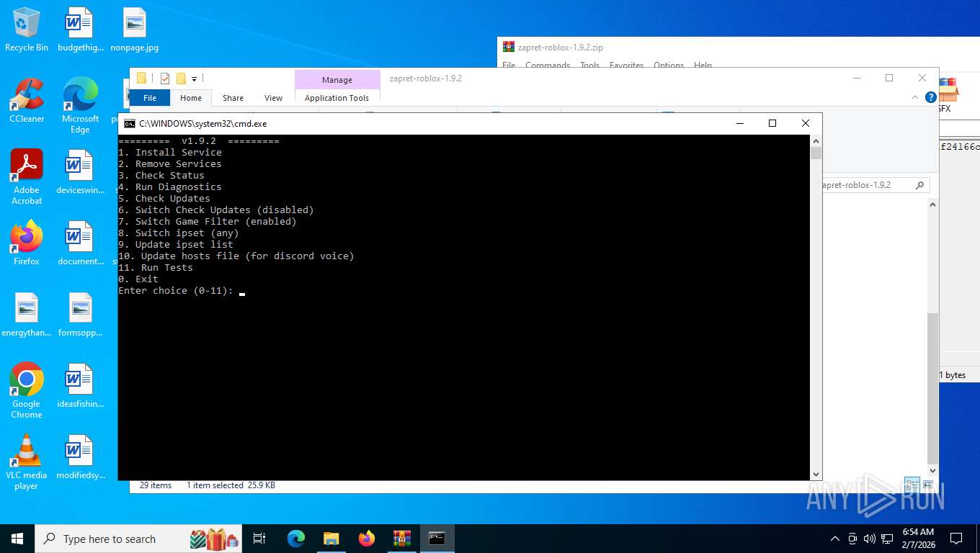The height and width of the screenshot is (553, 980).
Task: Click the network icon in system tray
Action: [887, 539]
